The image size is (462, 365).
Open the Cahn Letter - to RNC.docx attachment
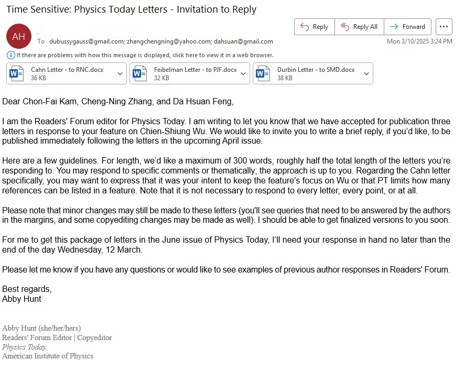(x=66, y=73)
